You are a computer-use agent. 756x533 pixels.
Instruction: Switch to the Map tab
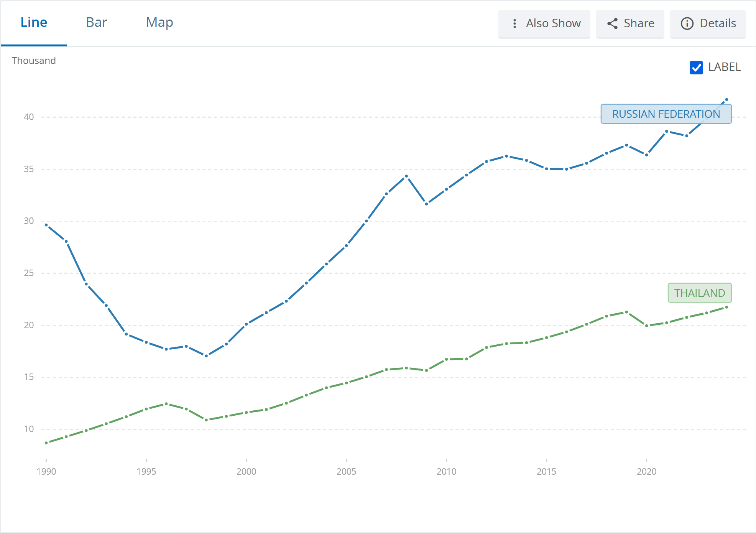click(x=159, y=23)
